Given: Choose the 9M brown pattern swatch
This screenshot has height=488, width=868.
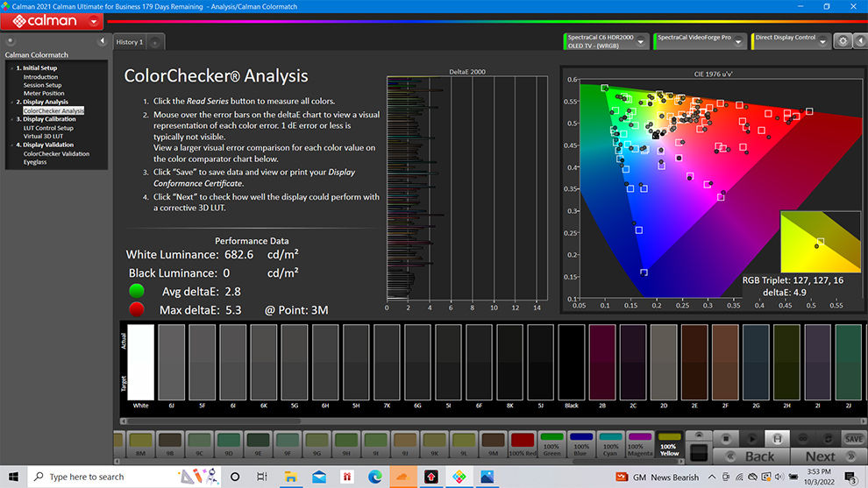Looking at the screenshot, I should pos(493,444).
